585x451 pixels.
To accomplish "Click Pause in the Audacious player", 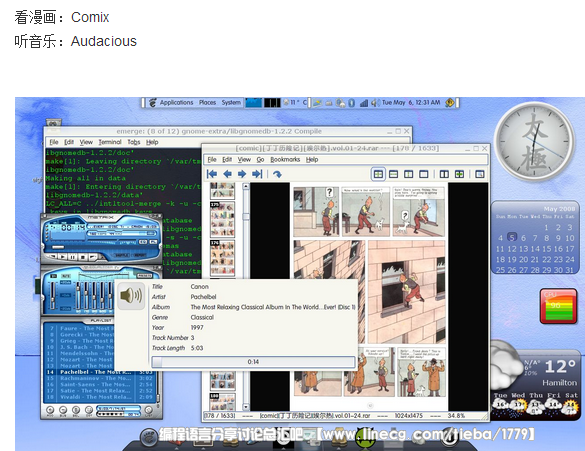I will pos(73,257).
